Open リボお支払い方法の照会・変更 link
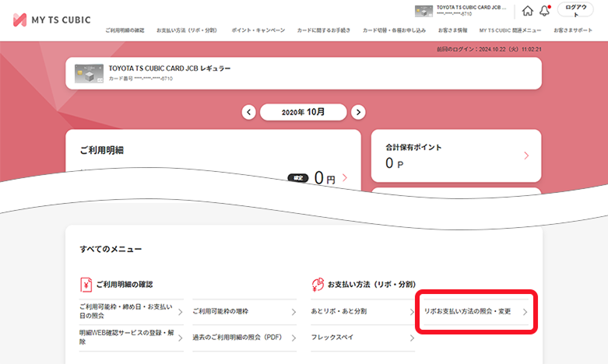 (476, 312)
